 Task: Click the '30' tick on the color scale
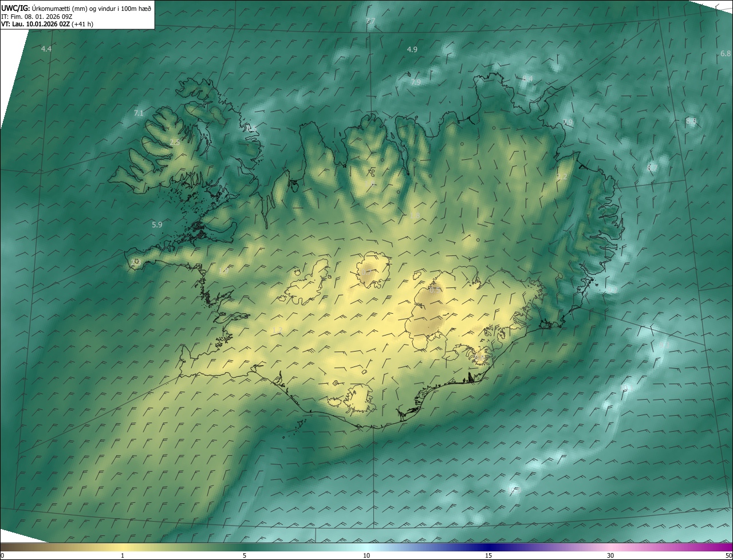click(x=610, y=555)
